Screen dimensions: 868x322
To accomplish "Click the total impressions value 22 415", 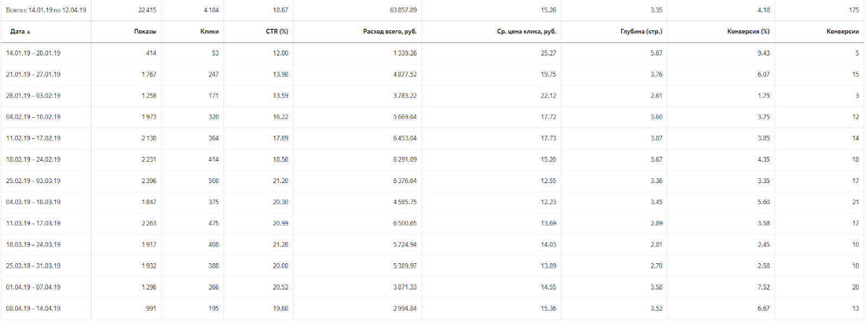I will tap(147, 10).
